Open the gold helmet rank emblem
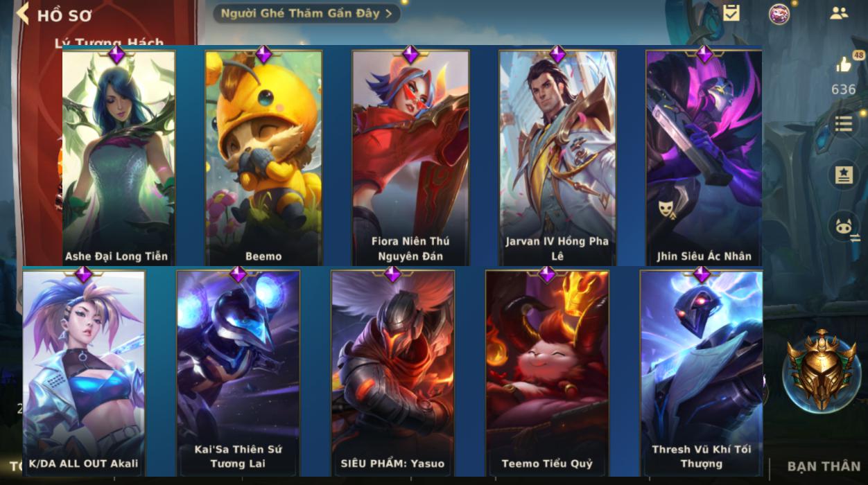Screen dimensions: 868x485 click(822, 371)
